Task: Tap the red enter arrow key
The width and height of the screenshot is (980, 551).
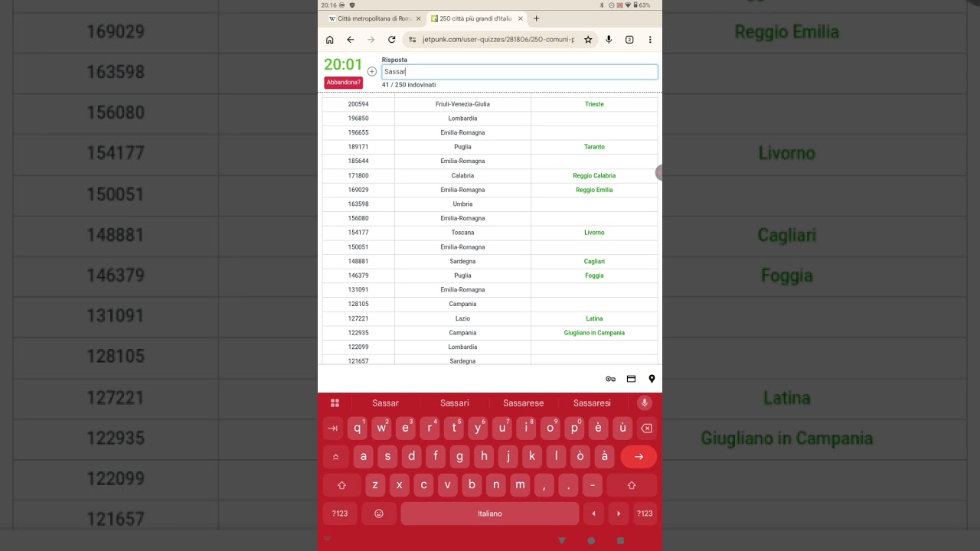Action: (639, 457)
